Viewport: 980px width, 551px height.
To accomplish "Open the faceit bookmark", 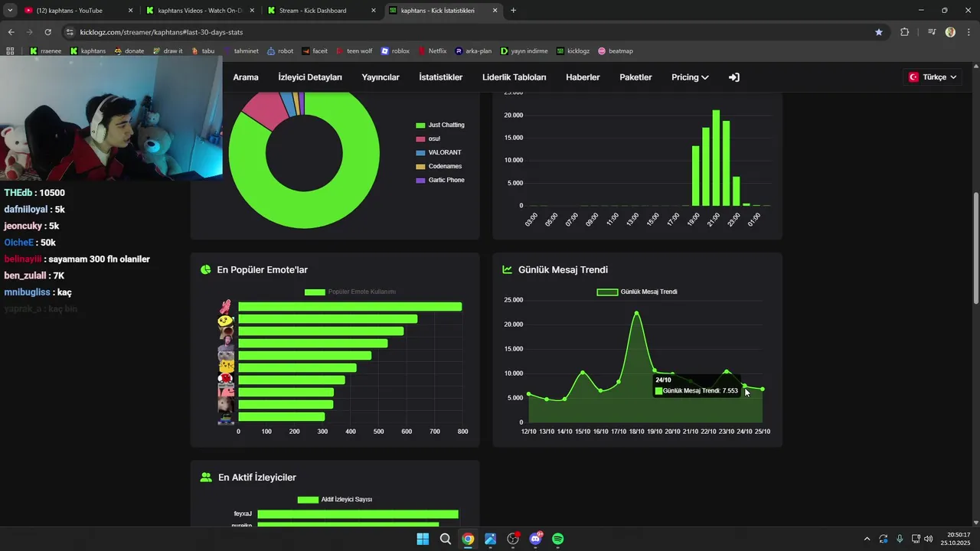I will point(315,51).
